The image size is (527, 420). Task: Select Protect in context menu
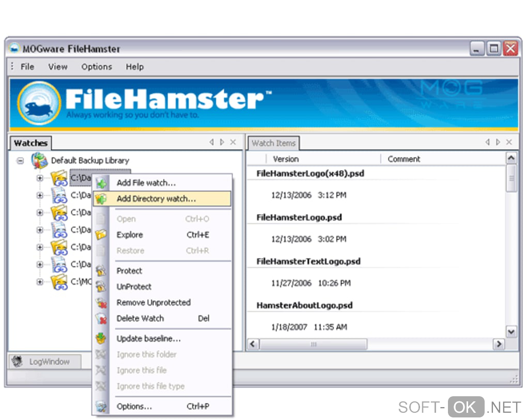pyautogui.click(x=162, y=271)
